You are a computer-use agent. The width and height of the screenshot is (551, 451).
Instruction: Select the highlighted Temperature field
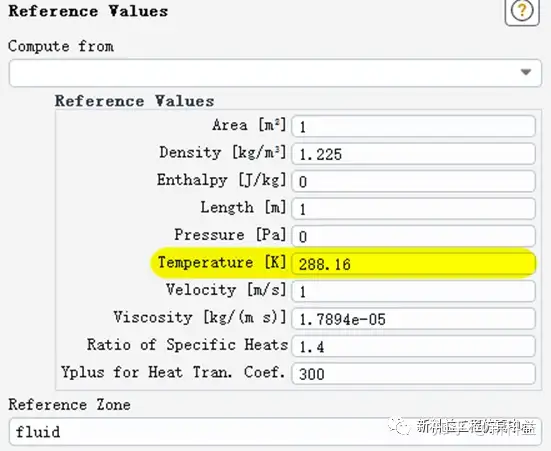[413, 263]
